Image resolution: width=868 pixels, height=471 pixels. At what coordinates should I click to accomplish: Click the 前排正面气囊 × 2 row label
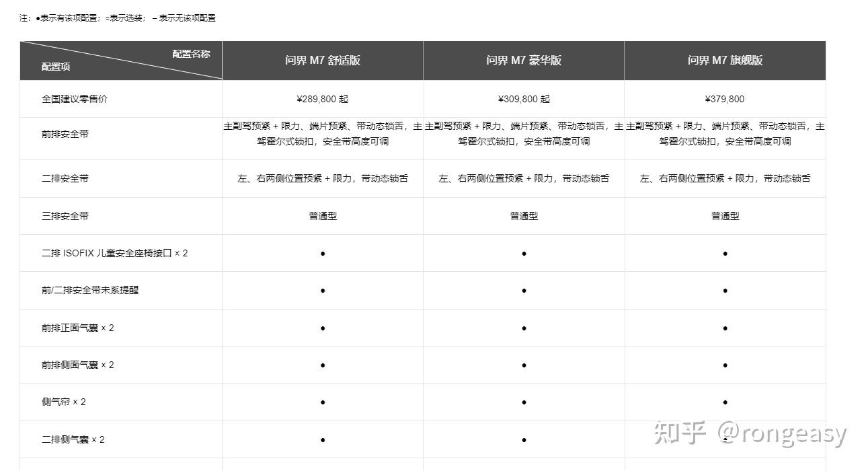pyautogui.click(x=78, y=328)
